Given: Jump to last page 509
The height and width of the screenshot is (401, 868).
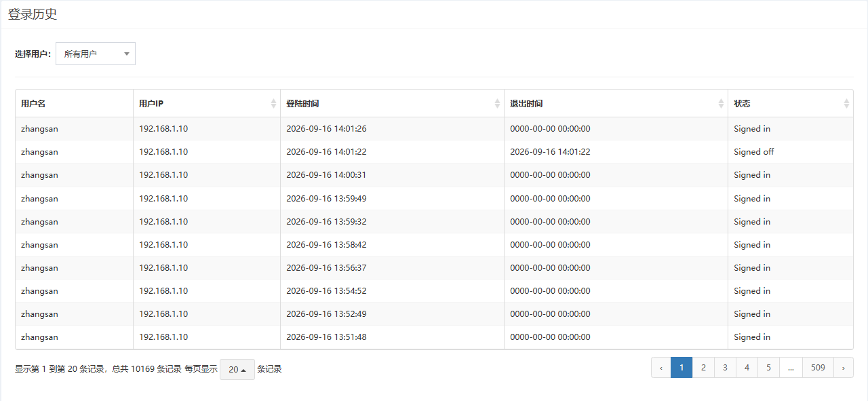Looking at the screenshot, I should coord(818,368).
